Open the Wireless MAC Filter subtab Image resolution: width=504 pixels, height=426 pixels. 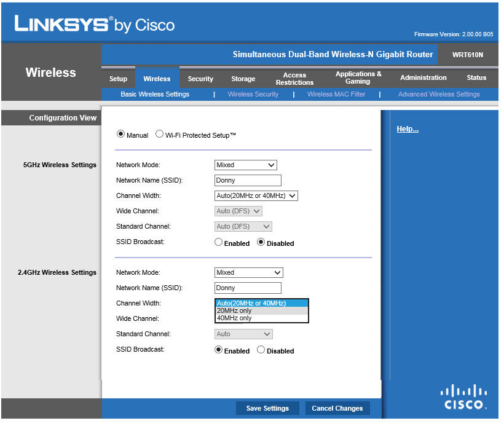(x=336, y=94)
